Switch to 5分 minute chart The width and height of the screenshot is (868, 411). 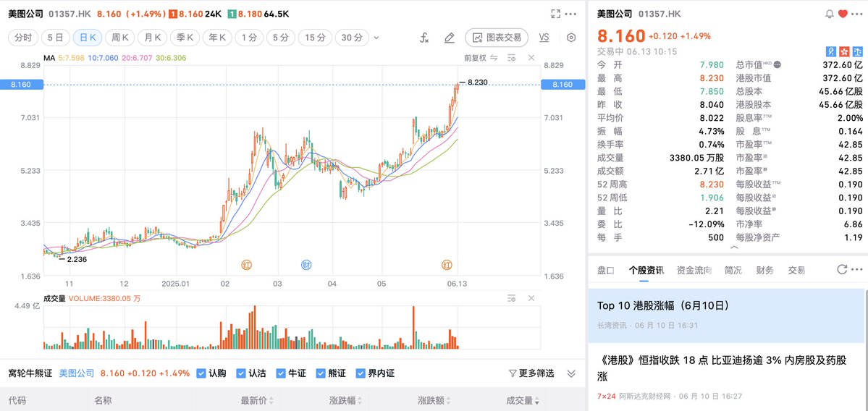281,38
